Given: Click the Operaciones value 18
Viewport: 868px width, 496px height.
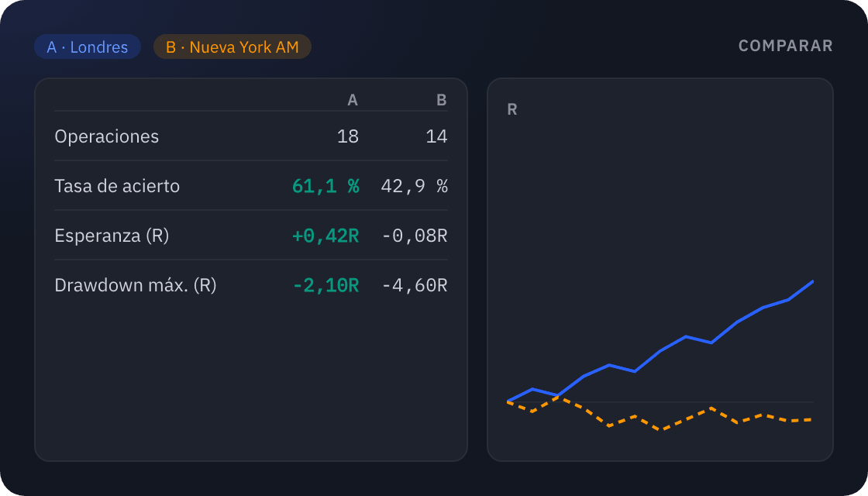Looking at the screenshot, I should (348, 136).
